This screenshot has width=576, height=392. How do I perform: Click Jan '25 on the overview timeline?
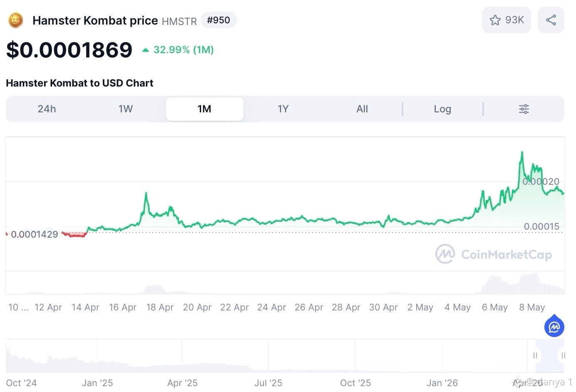tap(97, 383)
